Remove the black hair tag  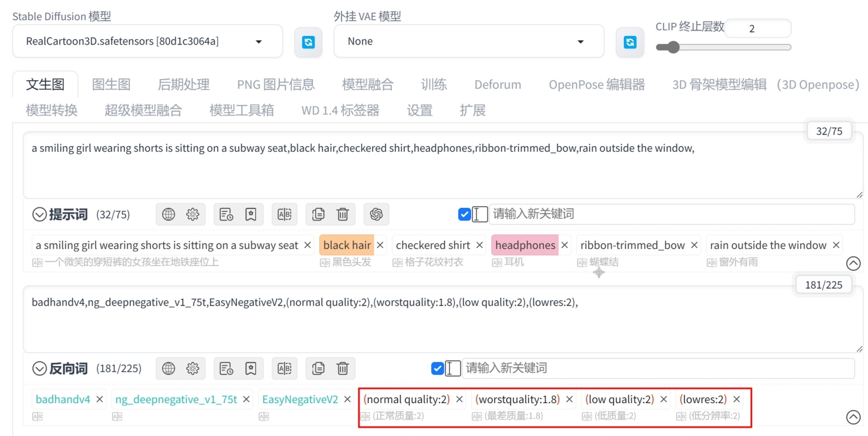(x=380, y=245)
